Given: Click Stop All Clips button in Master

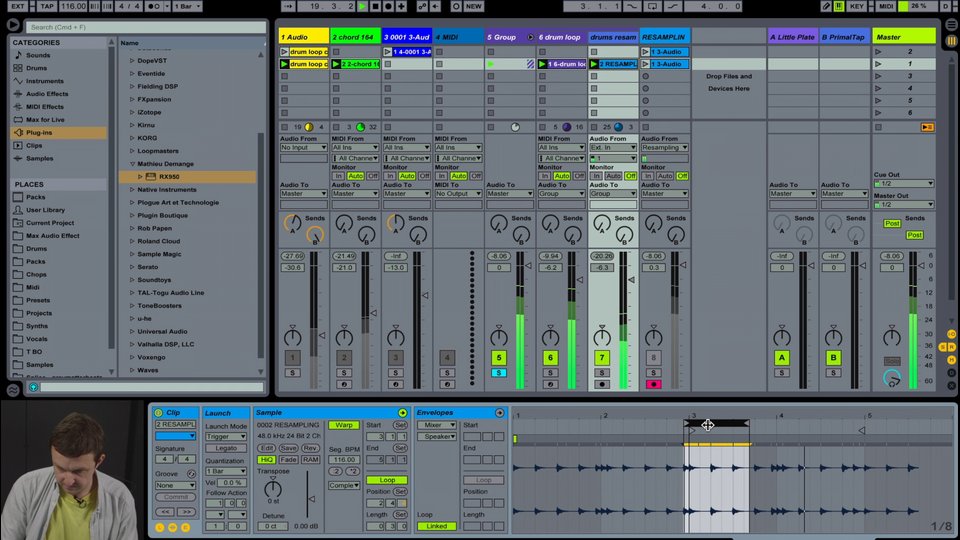Looking at the screenshot, I should (x=879, y=127).
